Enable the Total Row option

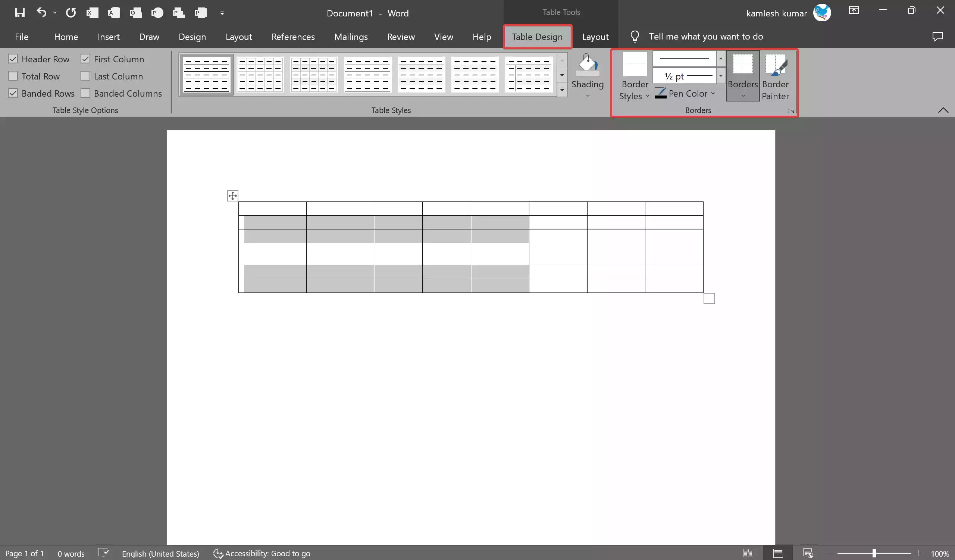[13, 76]
